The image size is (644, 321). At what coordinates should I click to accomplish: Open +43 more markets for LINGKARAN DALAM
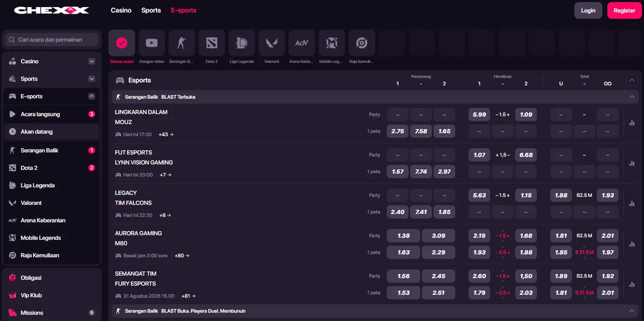click(x=166, y=134)
